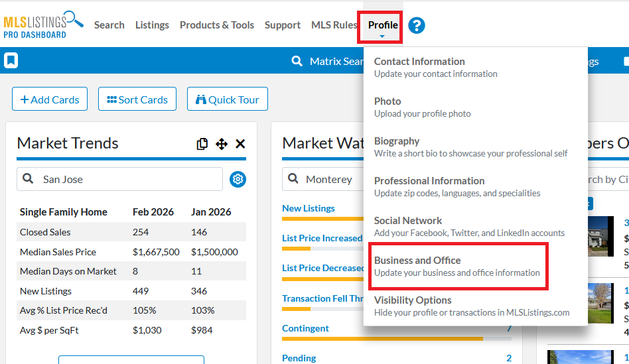The height and width of the screenshot is (364, 629).
Task: Open the blue help question mark icon
Action: [417, 26]
